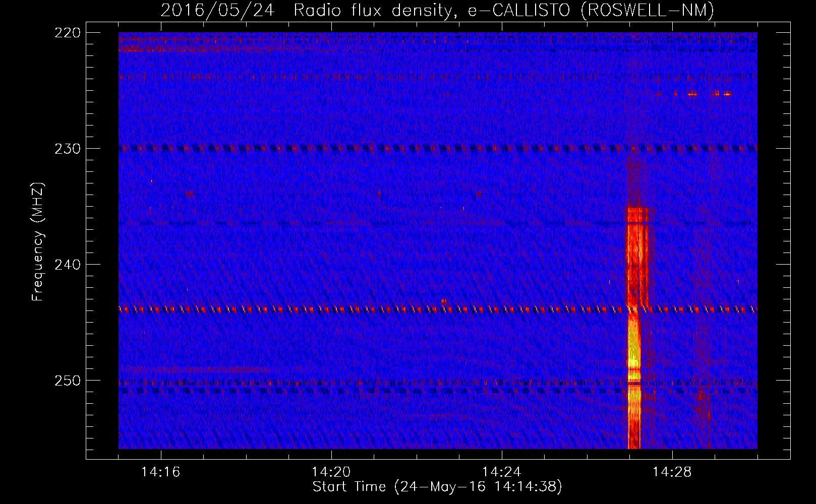816x504 pixels.
Task: Click the 250 frequency tick label
Action: 67,381
